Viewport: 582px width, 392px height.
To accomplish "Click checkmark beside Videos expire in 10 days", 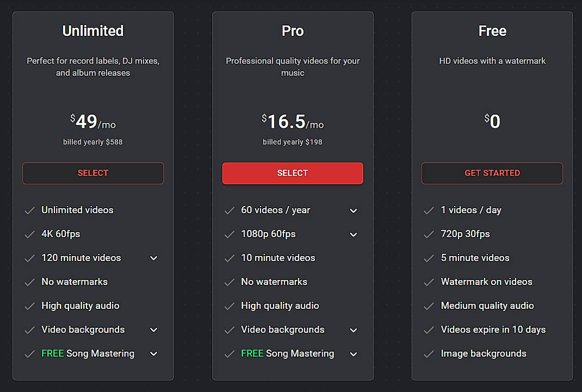I will click(x=429, y=330).
